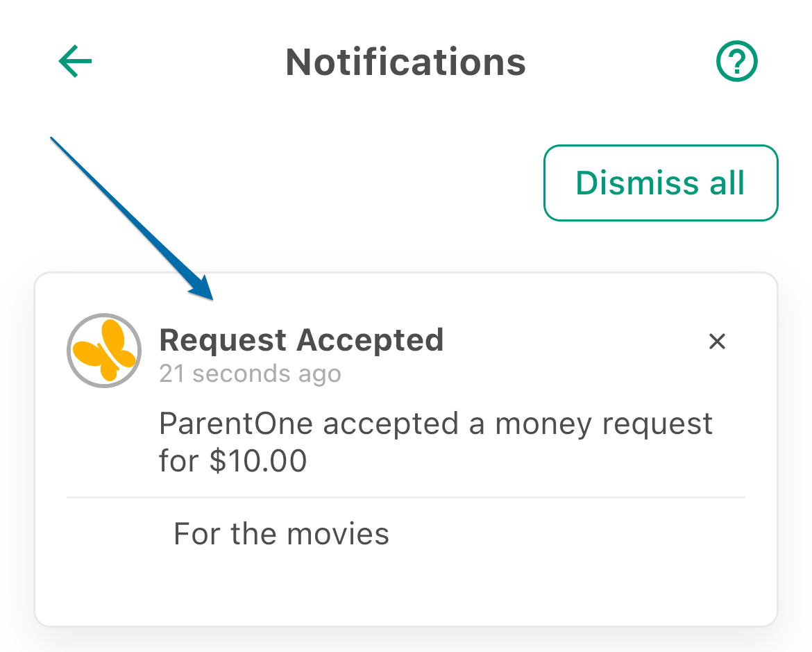Viewport: 812px width, 652px height.
Task: Open the Request Accepted notification title
Action: [301, 340]
